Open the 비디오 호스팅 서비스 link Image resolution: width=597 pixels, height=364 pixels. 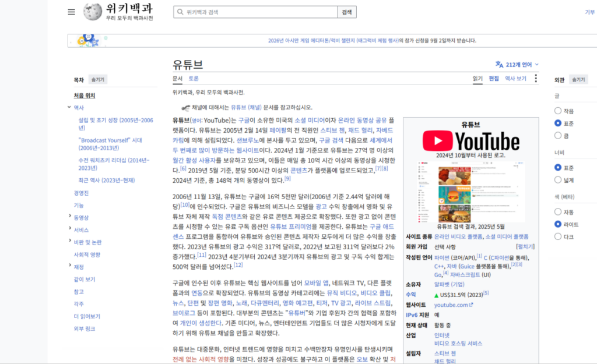(458, 343)
